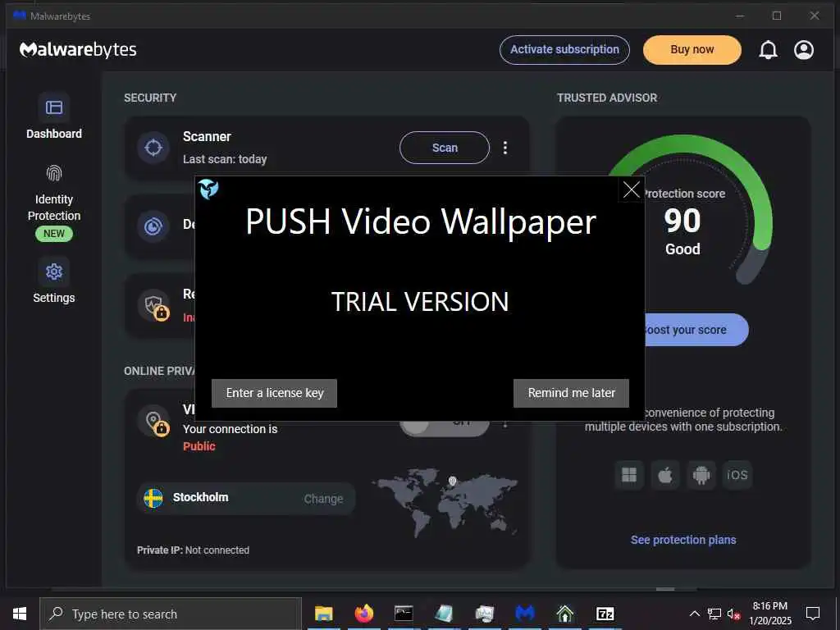
Task: Click the Private IP: Not connected text
Action: [193, 550]
